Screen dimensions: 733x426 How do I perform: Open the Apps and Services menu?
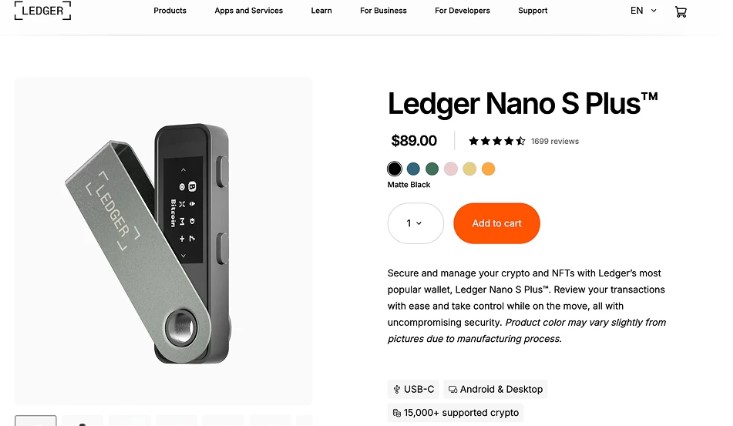(x=248, y=11)
